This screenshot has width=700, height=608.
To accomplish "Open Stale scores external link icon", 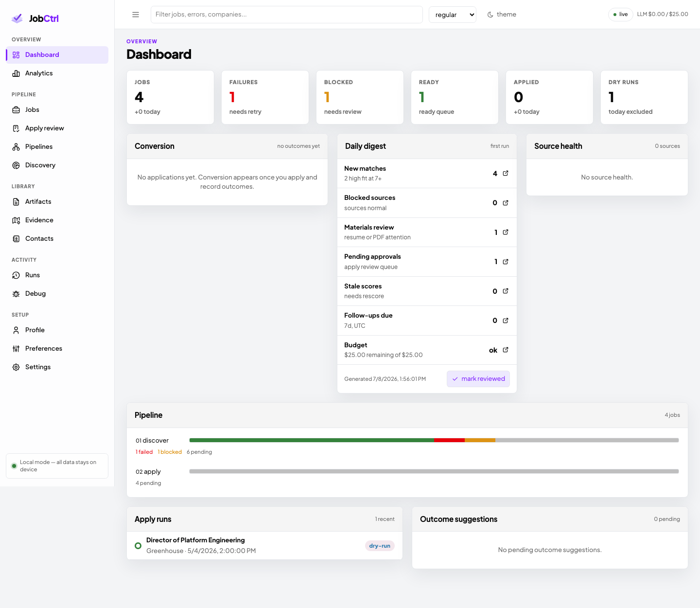I will click(x=506, y=291).
